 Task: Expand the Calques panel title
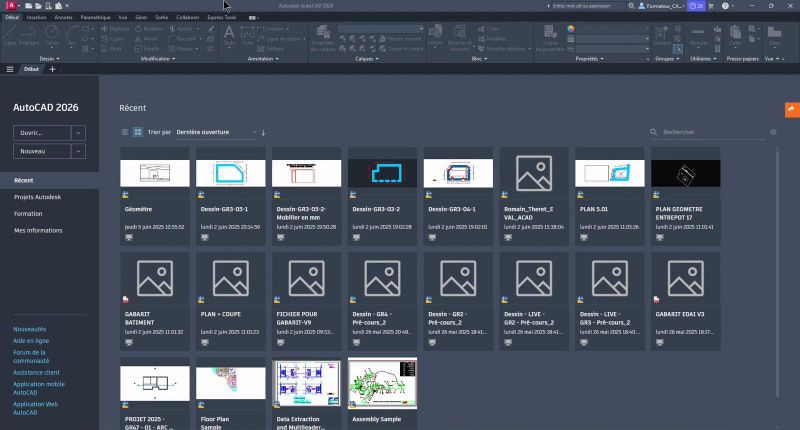click(367, 59)
